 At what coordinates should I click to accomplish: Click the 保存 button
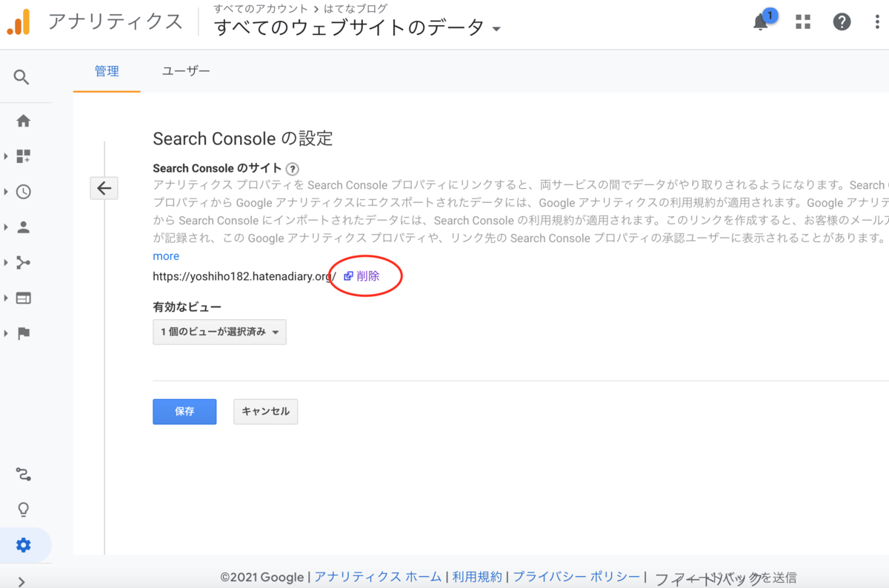tap(184, 412)
